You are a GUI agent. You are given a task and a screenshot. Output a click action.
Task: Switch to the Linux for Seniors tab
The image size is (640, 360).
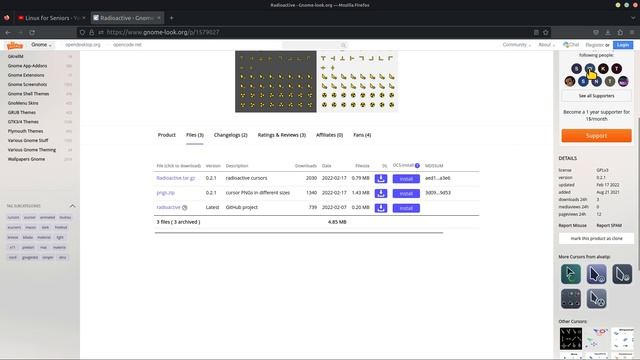coord(51,18)
